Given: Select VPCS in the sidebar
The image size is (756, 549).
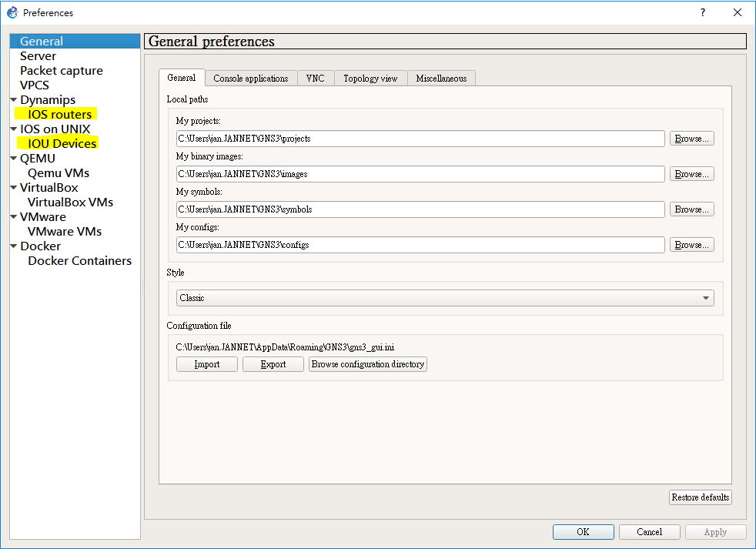Looking at the screenshot, I should click(x=34, y=85).
